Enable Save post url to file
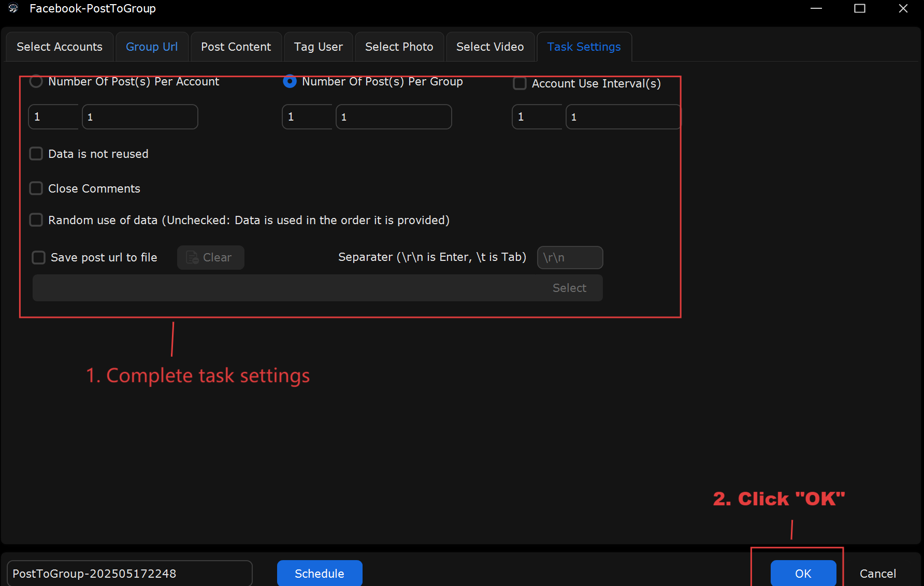The width and height of the screenshot is (924, 586). [39, 257]
